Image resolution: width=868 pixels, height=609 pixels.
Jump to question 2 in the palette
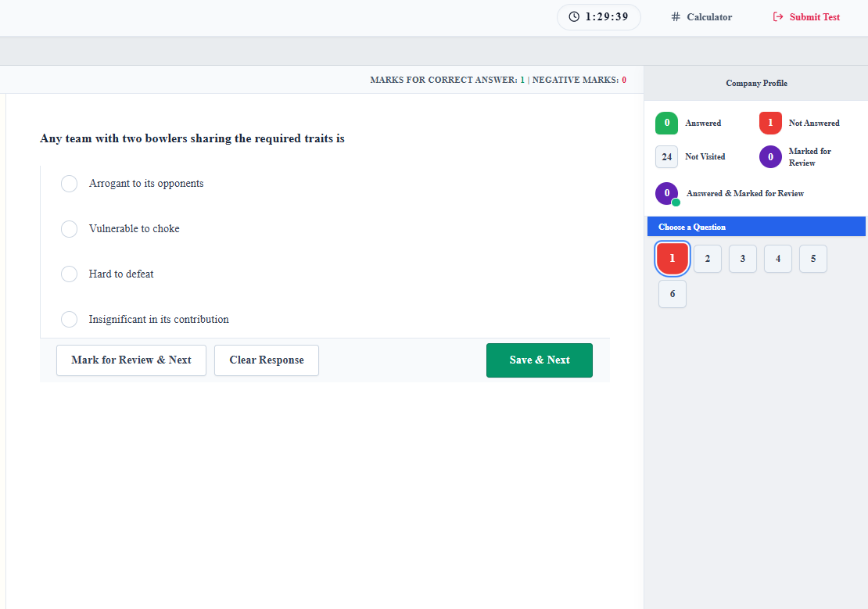tap(708, 259)
